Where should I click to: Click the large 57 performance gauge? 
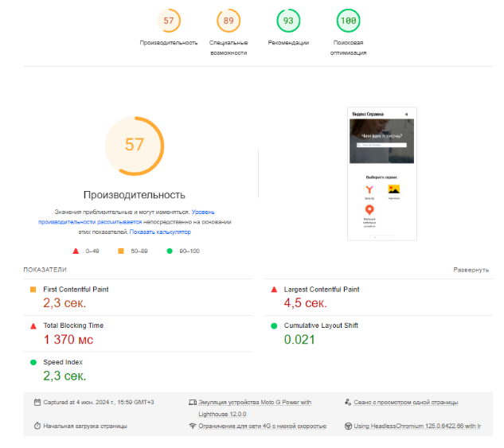coord(135,146)
